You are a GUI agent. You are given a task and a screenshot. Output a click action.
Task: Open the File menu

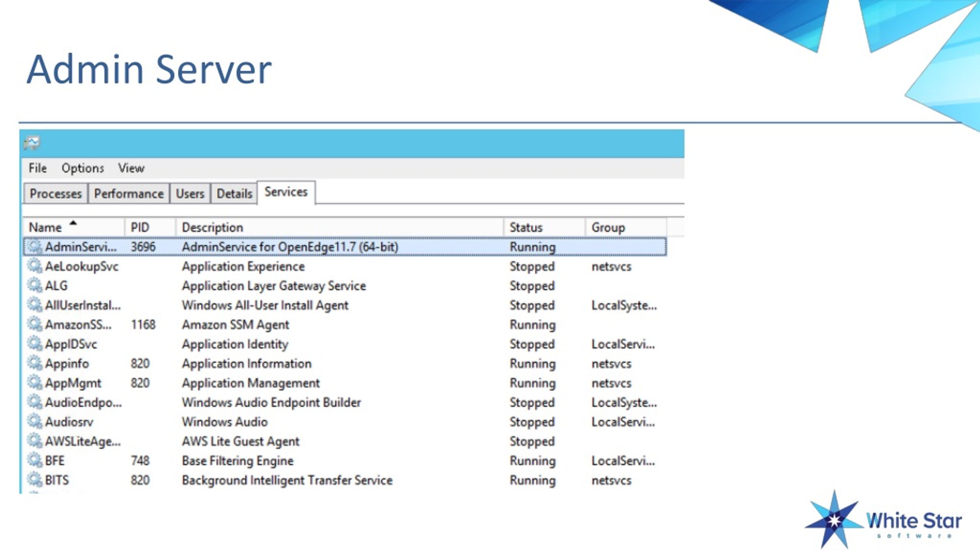click(x=38, y=168)
